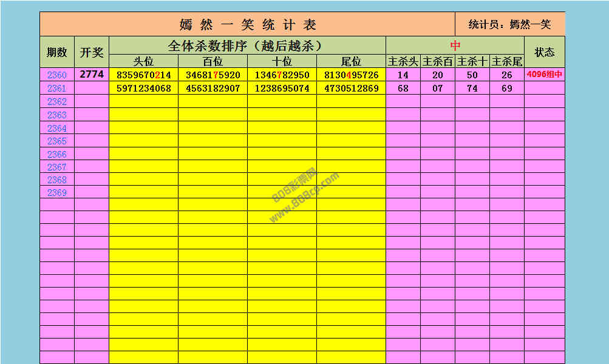Click the www.808cp.com watermark
Viewport: 609px width, 364px height.
pyautogui.click(x=304, y=197)
